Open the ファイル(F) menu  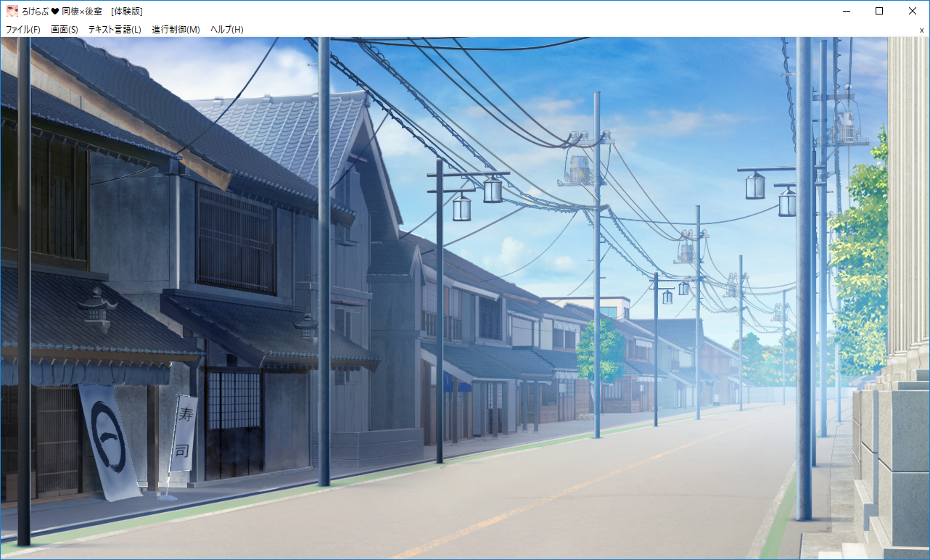(x=23, y=30)
